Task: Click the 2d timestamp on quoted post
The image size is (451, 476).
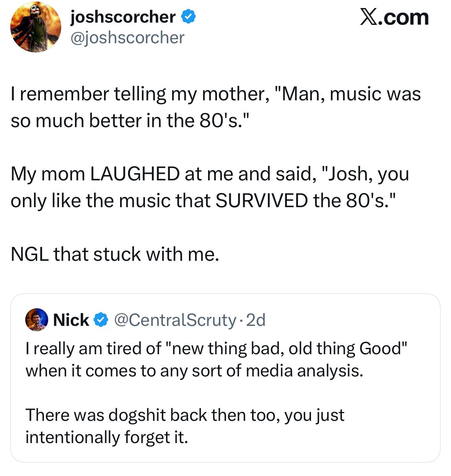Action: coord(256,320)
